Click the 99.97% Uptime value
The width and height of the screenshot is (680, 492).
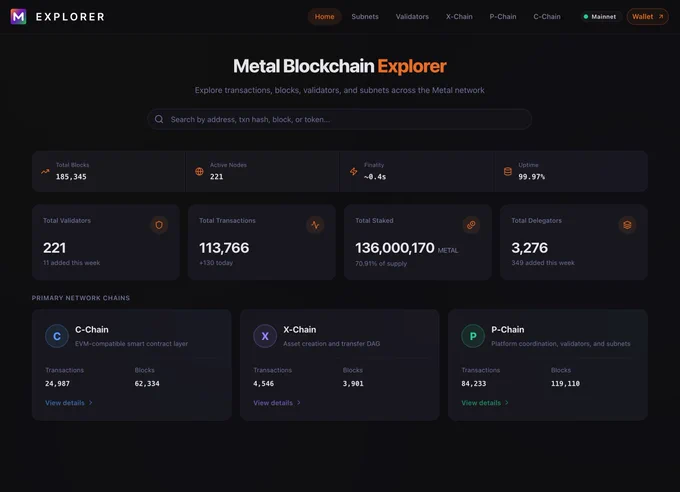(x=532, y=177)
